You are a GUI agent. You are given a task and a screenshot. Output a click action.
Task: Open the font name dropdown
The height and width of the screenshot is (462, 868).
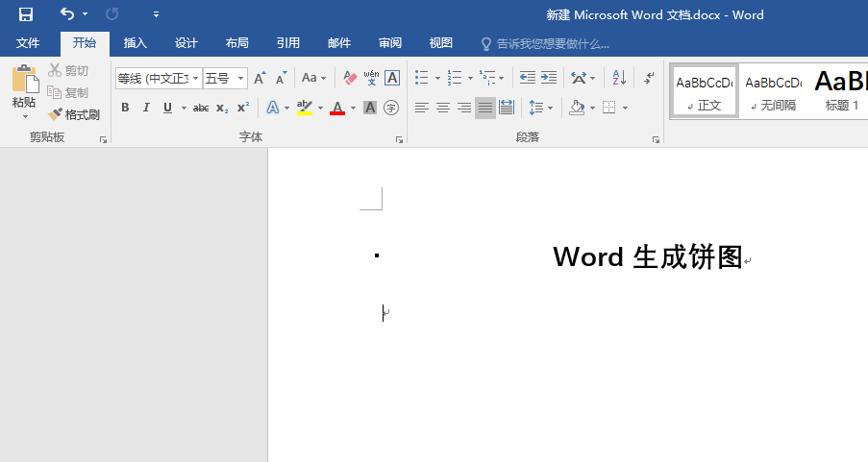coord(196,79)
